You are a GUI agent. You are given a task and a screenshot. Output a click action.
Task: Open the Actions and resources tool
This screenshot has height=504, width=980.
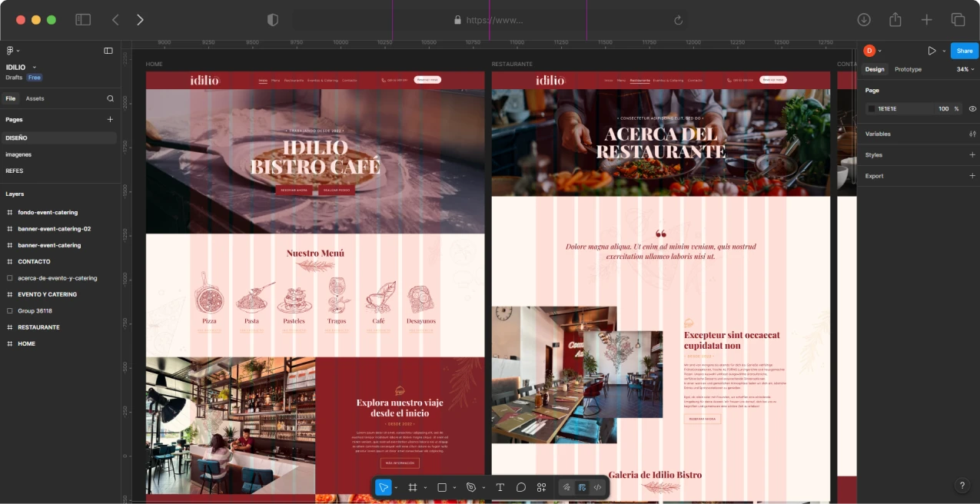(x=542, y=487)
